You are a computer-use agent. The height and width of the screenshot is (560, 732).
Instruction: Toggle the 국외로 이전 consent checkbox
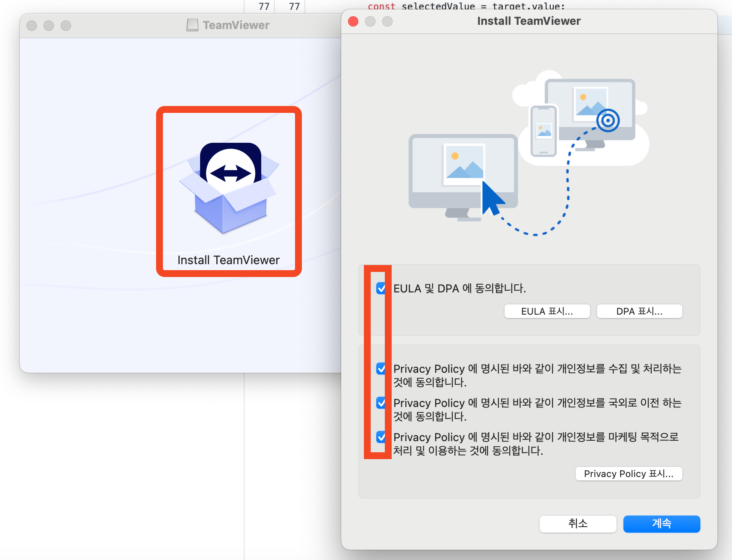point(381,403)
